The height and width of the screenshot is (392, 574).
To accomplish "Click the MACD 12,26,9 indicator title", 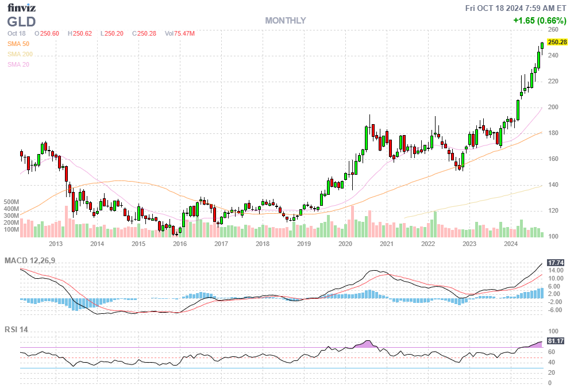I will tap(34, 261).
